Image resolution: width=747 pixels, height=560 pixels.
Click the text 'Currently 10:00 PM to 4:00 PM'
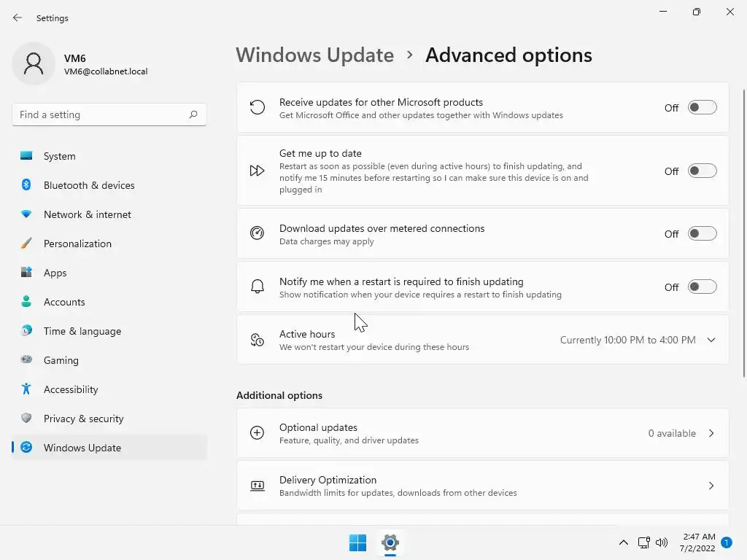pos(627,340)
